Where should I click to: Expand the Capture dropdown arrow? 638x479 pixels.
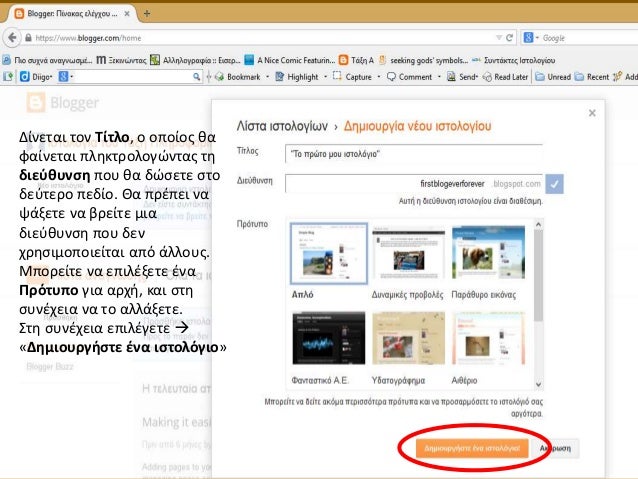point(379,77)
